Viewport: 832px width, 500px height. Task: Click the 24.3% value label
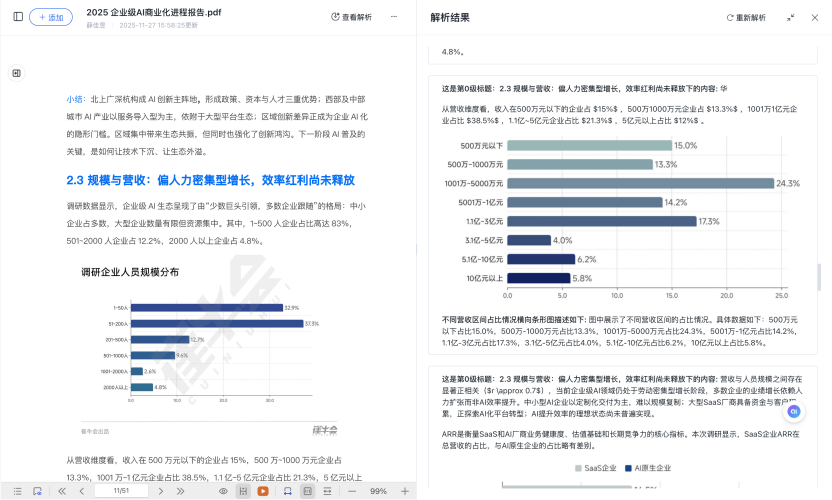(788, 184)
